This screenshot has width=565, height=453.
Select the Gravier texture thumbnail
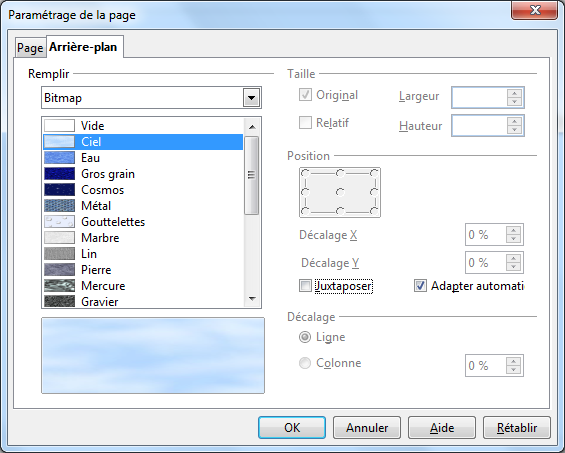(x=59, y=301)
